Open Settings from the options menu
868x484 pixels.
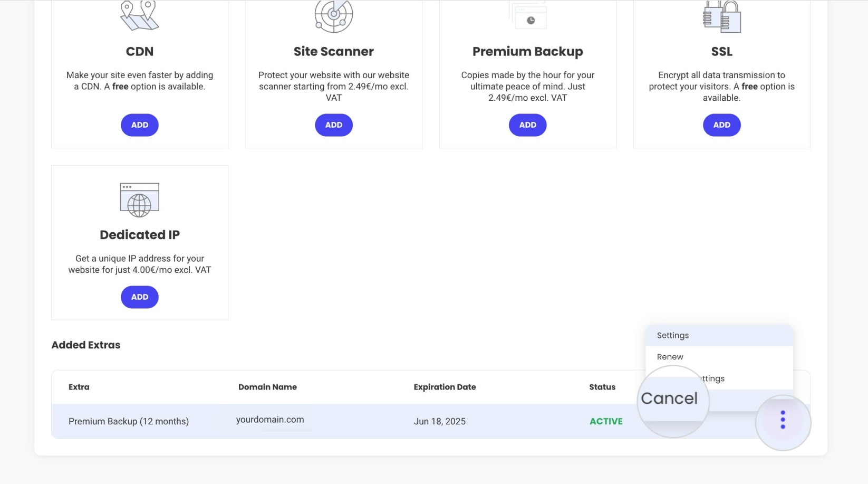click(x=672, y=335)
